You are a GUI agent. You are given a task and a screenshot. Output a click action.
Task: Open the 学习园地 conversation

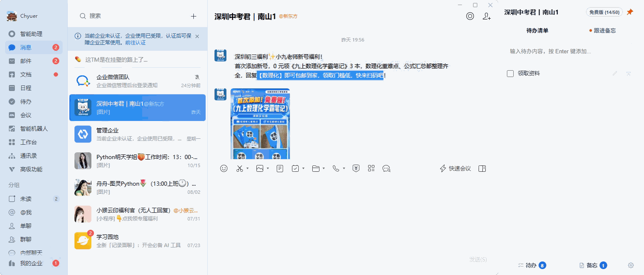click(138, 241)
